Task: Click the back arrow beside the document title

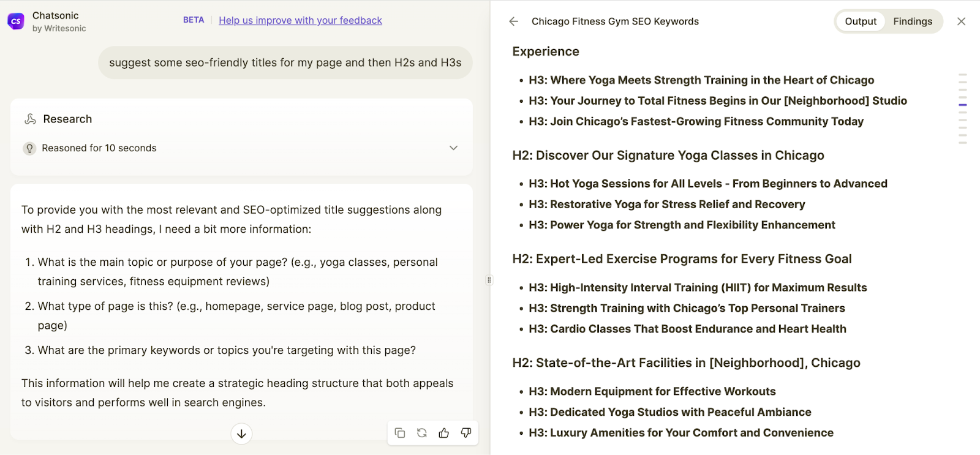Action: coord(513,21)
